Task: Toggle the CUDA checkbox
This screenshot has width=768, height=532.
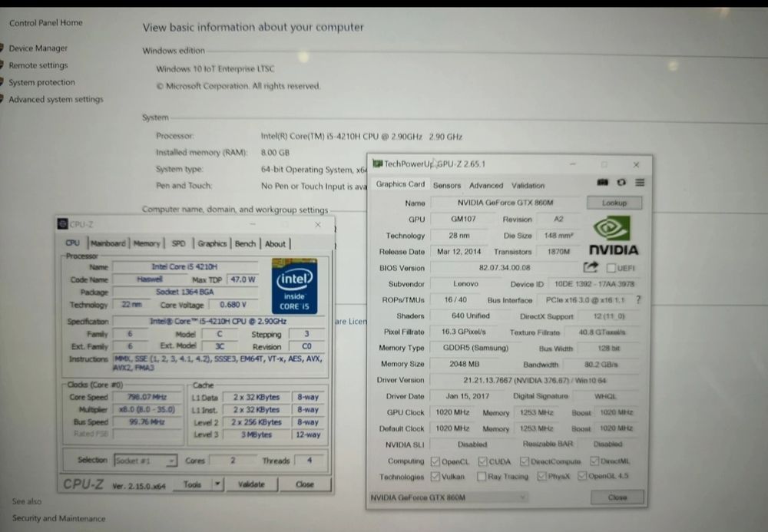Action: (x=482, y=461)
